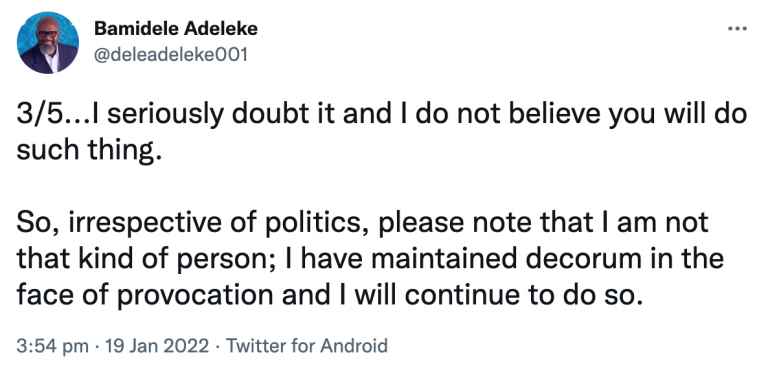Open the Twitter for Android source link
This screenshot has width=768, height=377.
pos(306,346)
